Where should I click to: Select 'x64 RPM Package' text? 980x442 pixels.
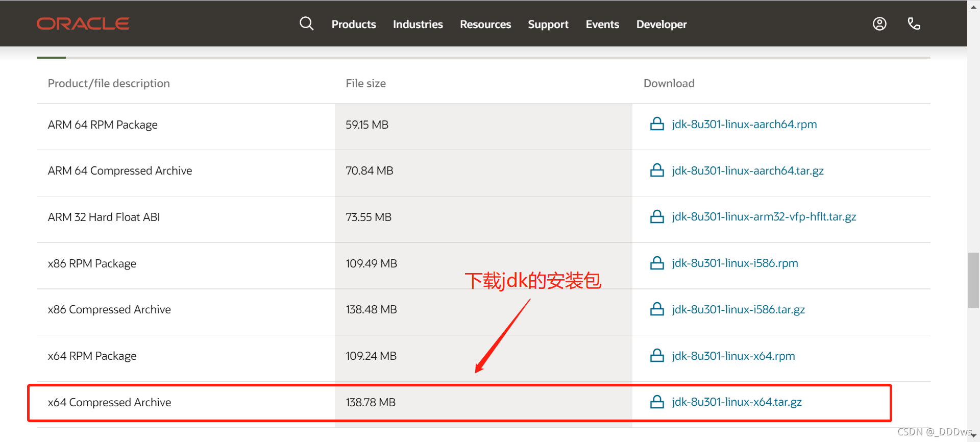[92, 356]
